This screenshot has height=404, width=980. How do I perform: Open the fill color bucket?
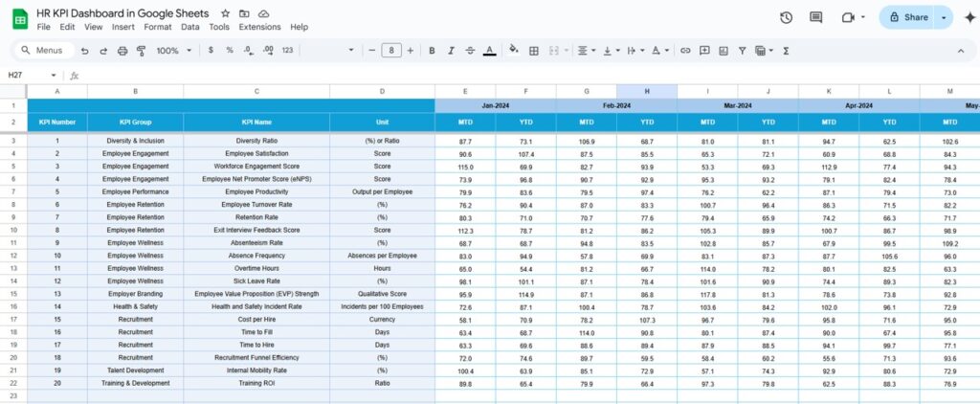tap(514, 50)
